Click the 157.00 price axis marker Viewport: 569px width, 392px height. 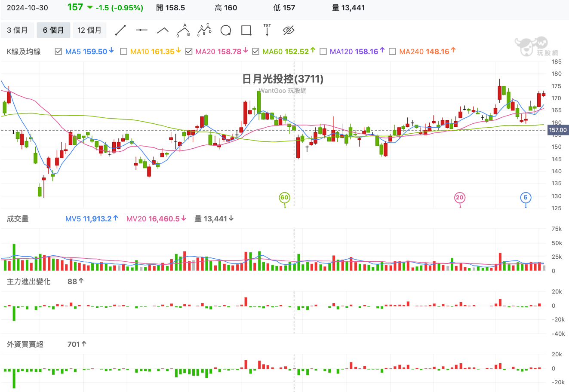(x=557, y=129)
